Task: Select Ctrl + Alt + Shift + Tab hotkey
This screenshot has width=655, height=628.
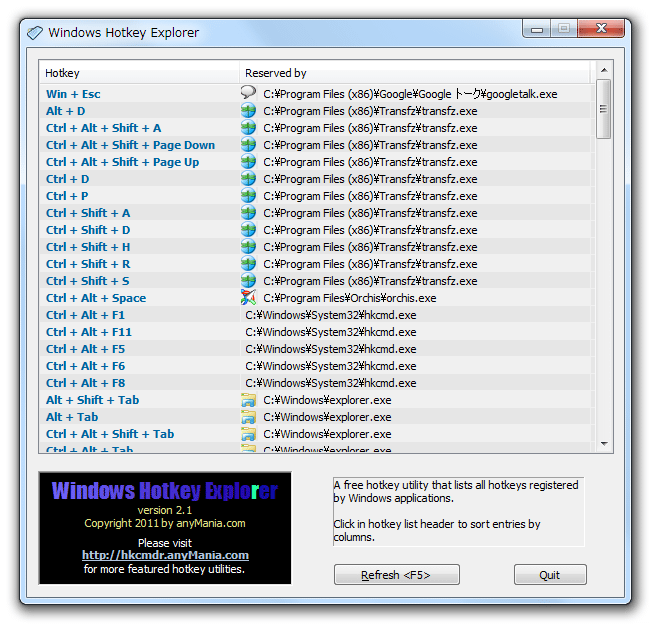Action: tap(110, 434)
